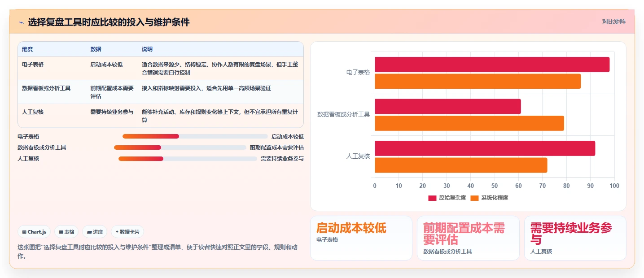This screenshot has height=278, width=644.
Task: Click the 100 tick on chart axis
Action: point(614,186)
